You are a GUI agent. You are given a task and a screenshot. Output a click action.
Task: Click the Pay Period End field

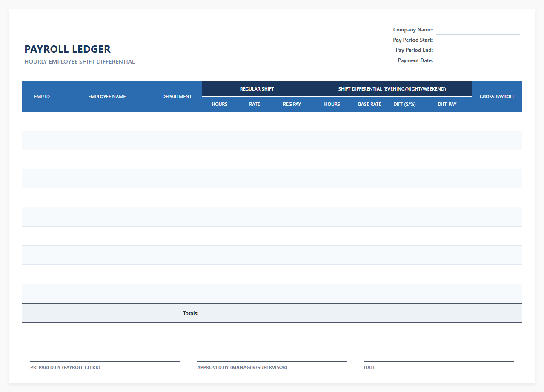(x=478, y=50)
